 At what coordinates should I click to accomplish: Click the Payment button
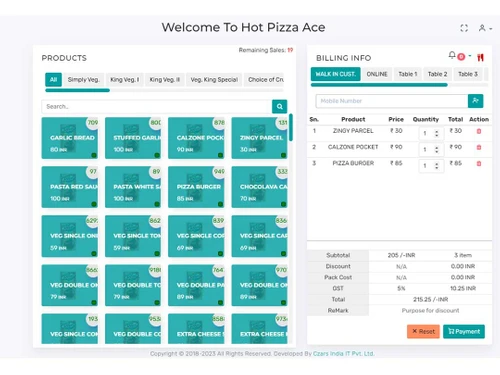[464, 331]
